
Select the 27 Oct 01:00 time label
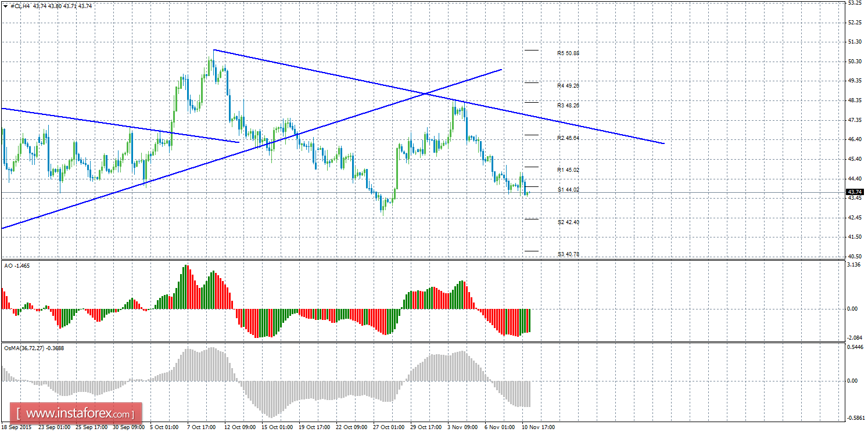388,427
